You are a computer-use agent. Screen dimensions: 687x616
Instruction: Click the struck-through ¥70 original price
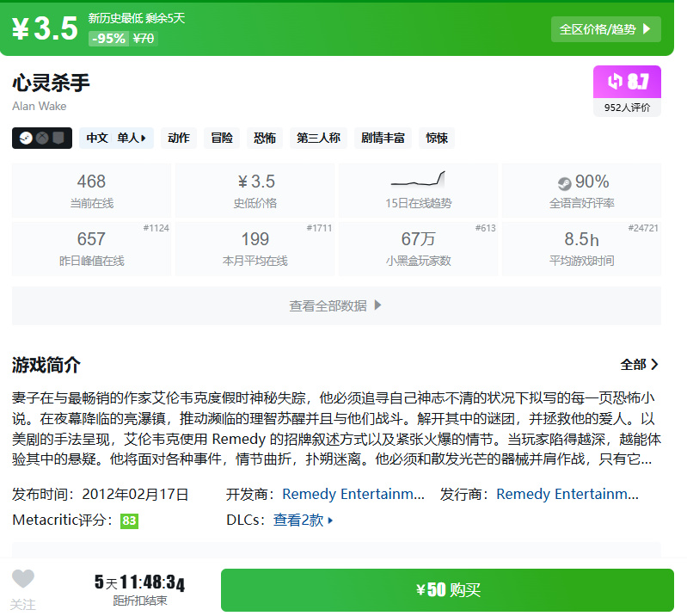click(x=144, y=39)
